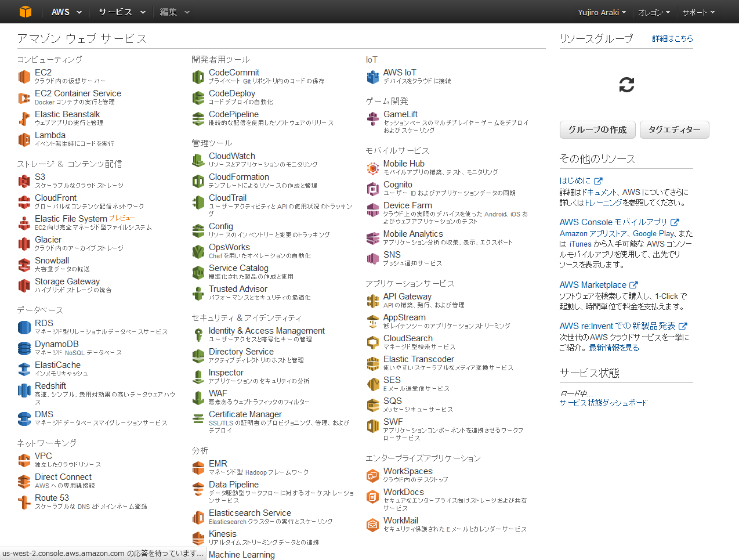Open the Redshift icon

pos(24,390)
